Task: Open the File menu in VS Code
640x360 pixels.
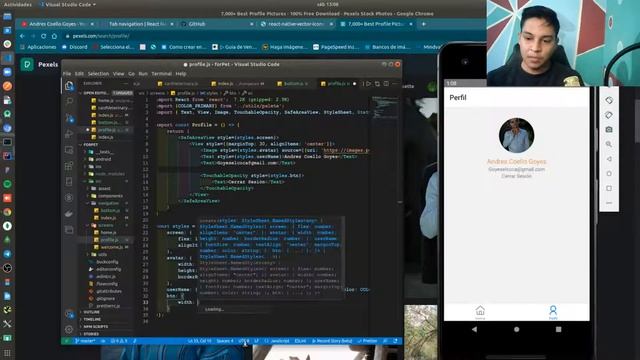Action: (67, 74)
